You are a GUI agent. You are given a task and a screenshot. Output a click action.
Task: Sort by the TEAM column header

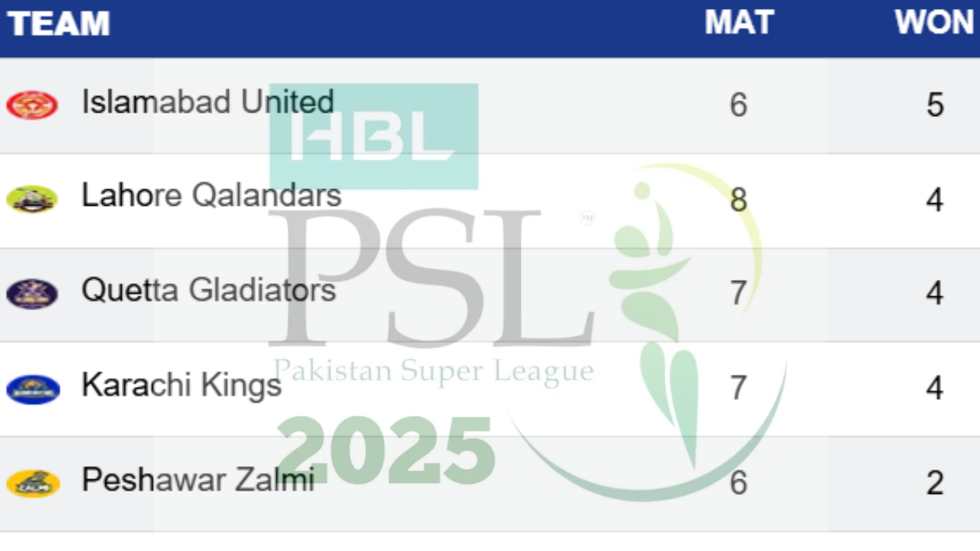[x=59, y=24]
